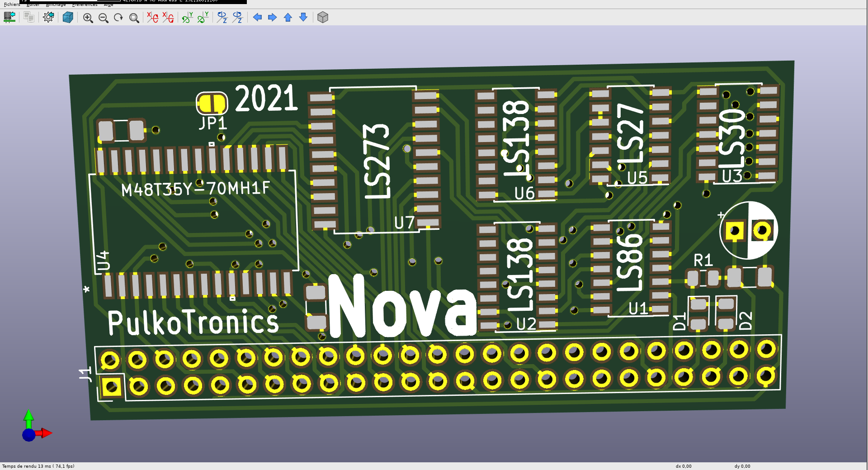Fit the board in the view with zoom-to-fit
Viewport: 868px width, 470px height.
(134, 18)
